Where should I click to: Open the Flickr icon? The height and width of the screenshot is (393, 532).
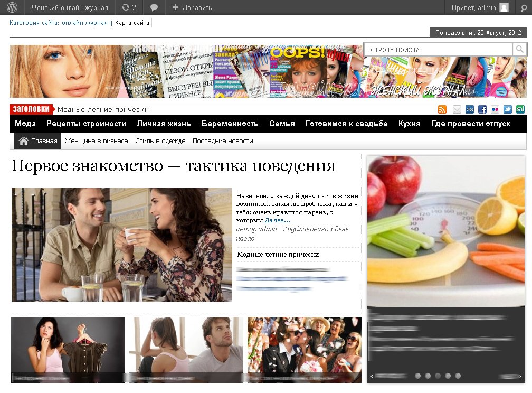tap(495, 109)
